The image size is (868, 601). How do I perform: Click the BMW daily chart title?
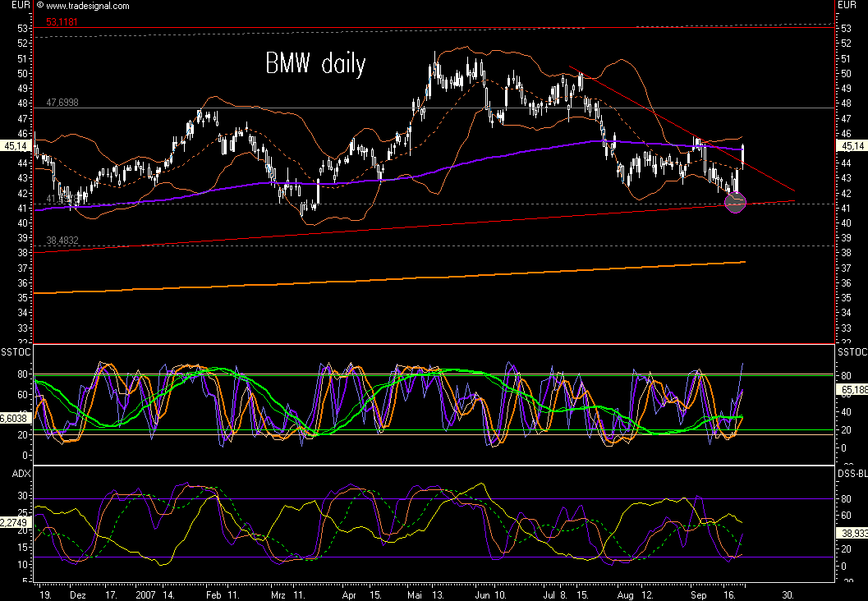pos(315,66)
